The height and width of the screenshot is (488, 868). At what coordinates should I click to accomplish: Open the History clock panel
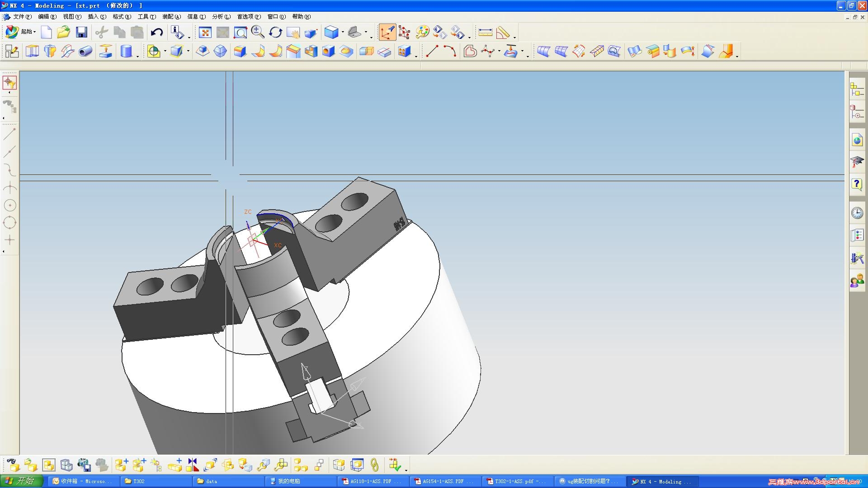[857, 213]
